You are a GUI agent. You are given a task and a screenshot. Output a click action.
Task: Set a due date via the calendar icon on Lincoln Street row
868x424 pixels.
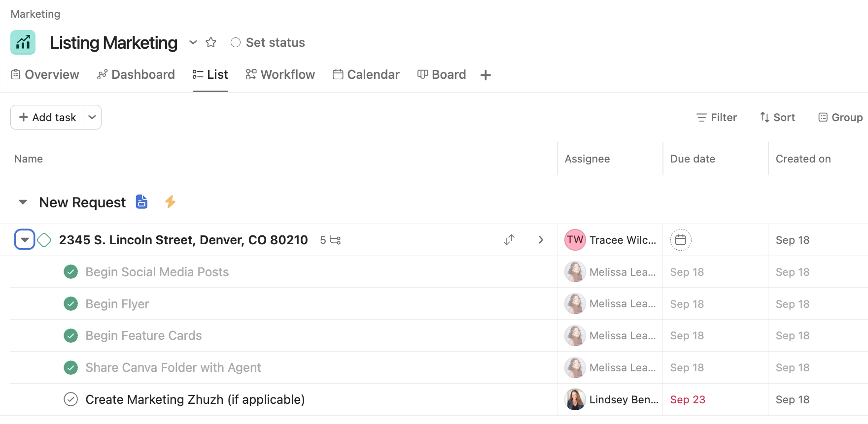click(x=681, y=240)
